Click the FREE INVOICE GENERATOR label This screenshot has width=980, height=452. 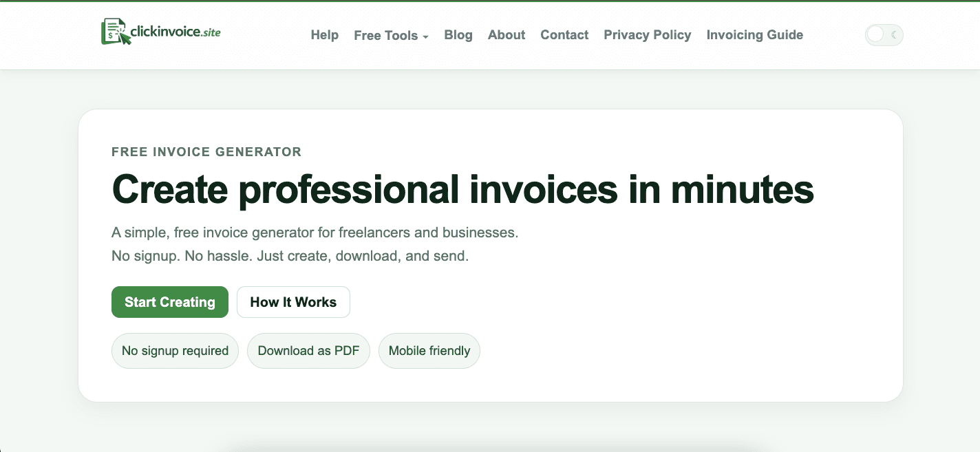[x=206, y=152]
